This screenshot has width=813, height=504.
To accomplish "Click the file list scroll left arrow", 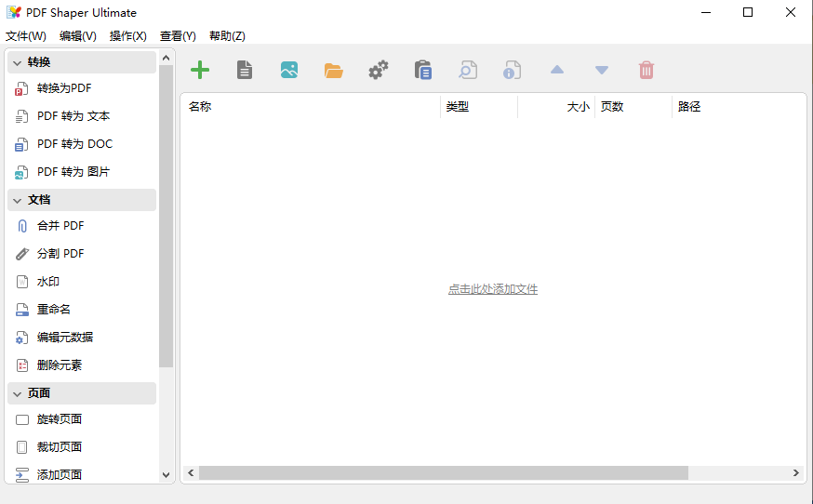I will click(191, 472).
